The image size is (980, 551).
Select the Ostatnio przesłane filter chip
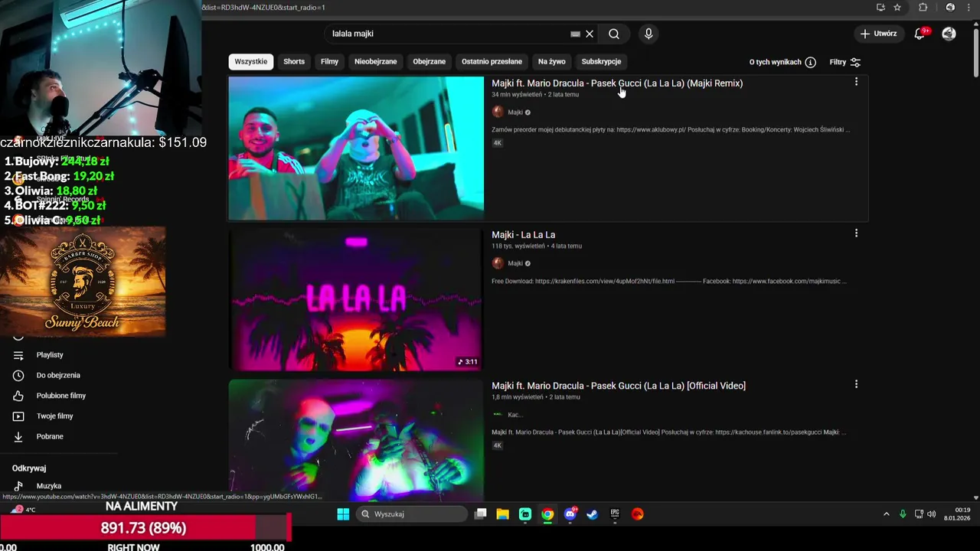(492, 61)
